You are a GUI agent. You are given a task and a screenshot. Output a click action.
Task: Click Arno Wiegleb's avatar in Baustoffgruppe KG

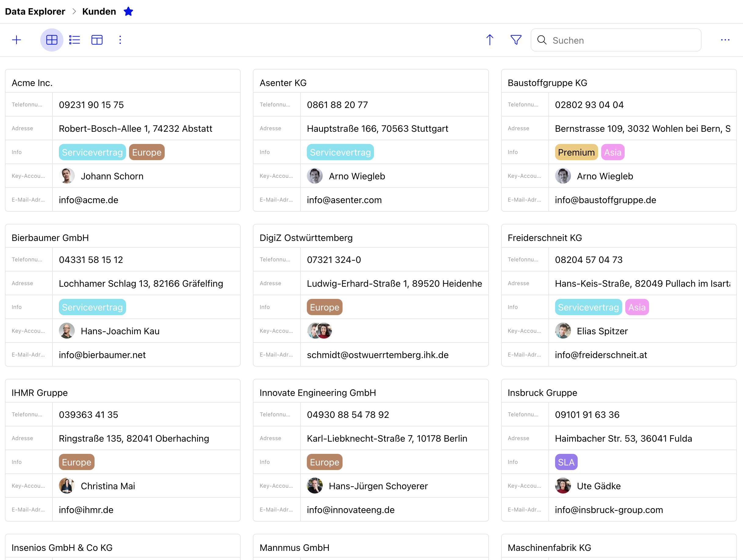[563, 176]
